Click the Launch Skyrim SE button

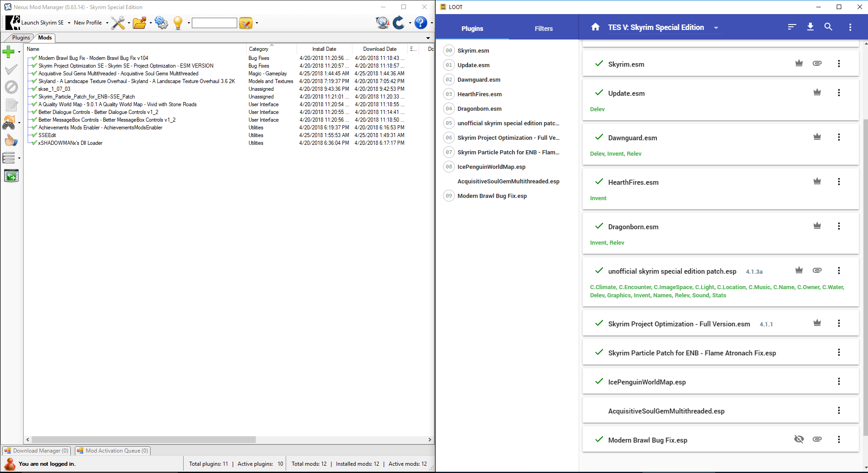[35, 23]
